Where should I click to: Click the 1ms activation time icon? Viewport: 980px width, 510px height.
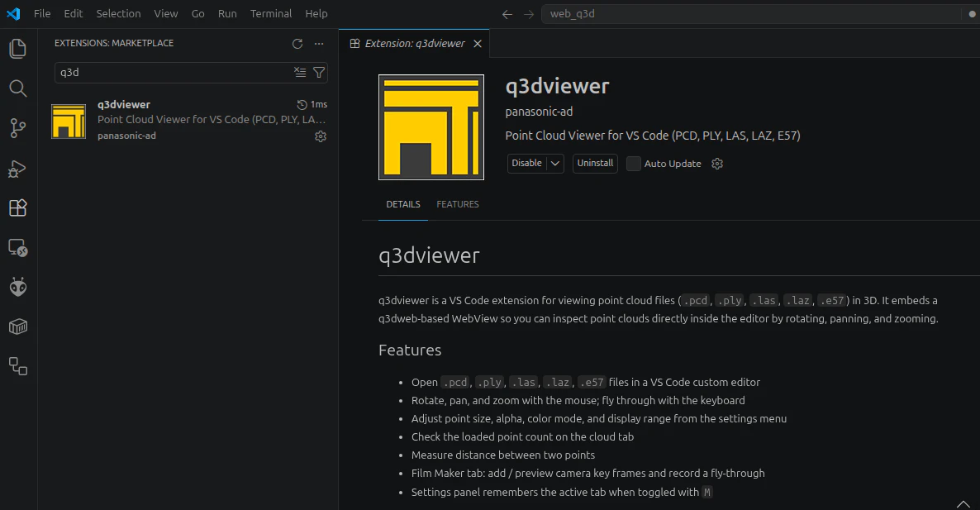(x=302, y=104)
